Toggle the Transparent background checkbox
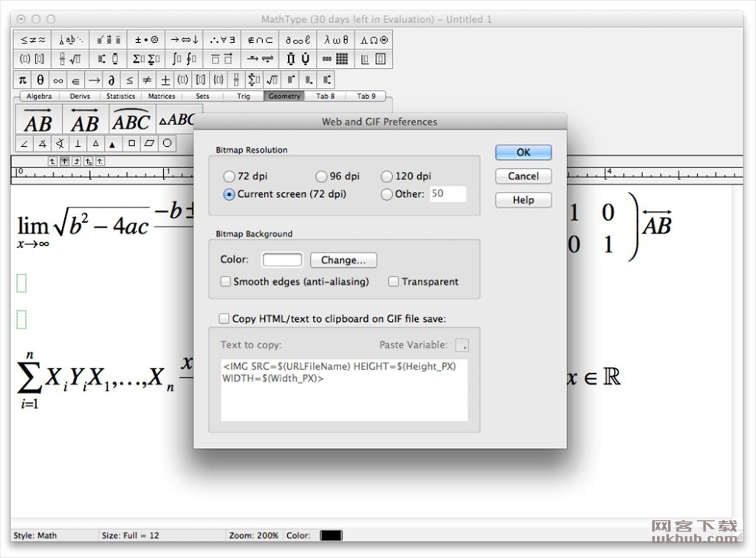756x558 pixels. (x=394, y=281)
